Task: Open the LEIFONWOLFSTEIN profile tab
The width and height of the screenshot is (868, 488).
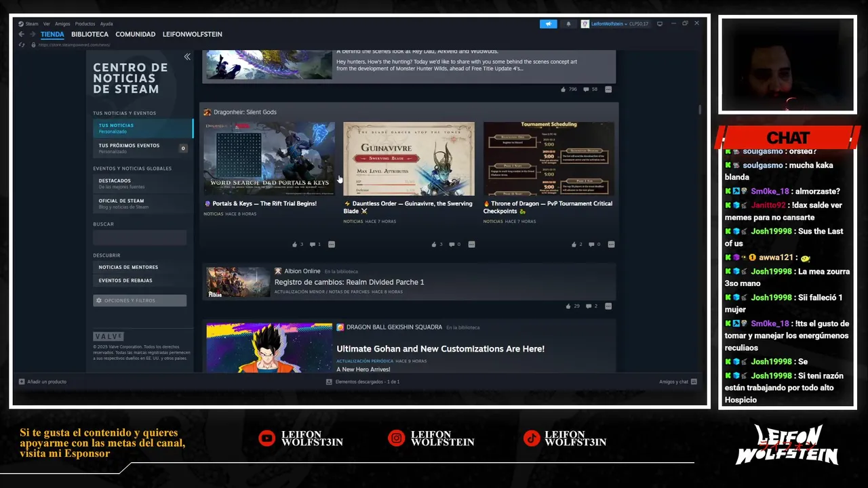Action: pos(192,35)
